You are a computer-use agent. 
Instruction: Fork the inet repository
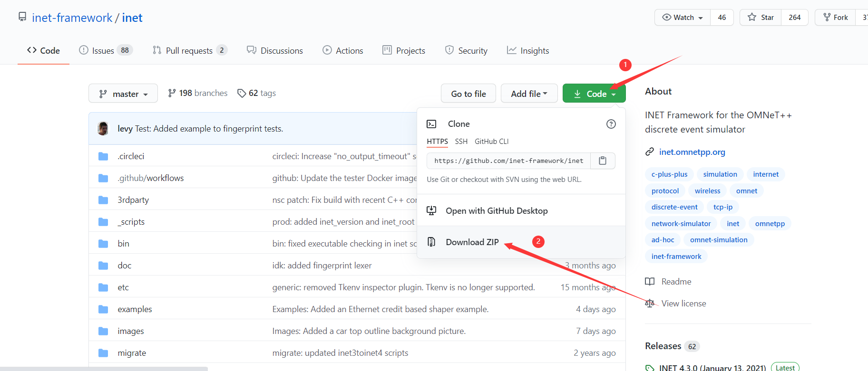[835, 18]
